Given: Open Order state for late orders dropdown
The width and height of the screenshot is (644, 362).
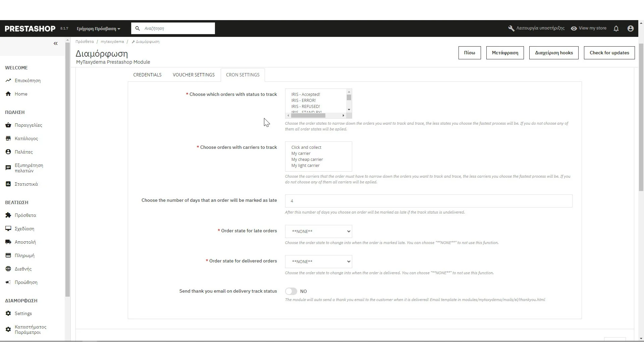Looking at the screenshot, I should 318,231.
